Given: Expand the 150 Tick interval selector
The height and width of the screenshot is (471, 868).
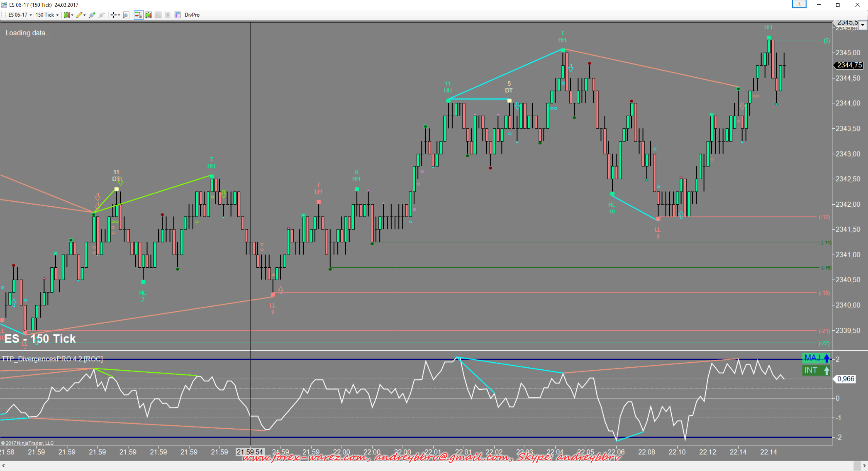Looking at the screenshot, I should [x=47, y=15].
